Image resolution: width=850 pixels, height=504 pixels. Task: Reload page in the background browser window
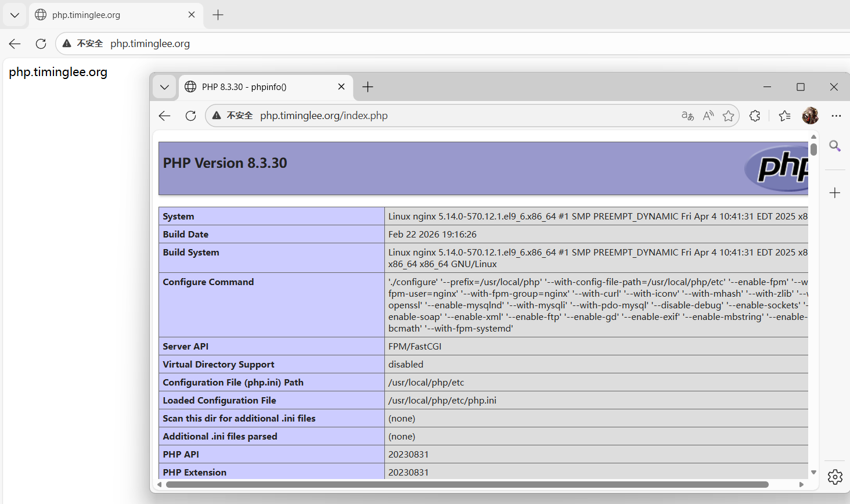tap(41, 44)
